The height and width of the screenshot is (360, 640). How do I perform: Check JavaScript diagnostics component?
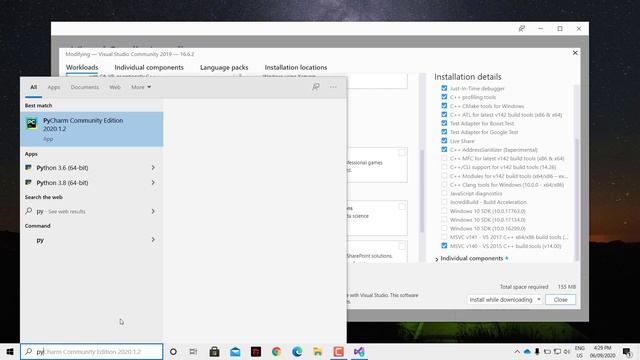click(x=444, y=193)
